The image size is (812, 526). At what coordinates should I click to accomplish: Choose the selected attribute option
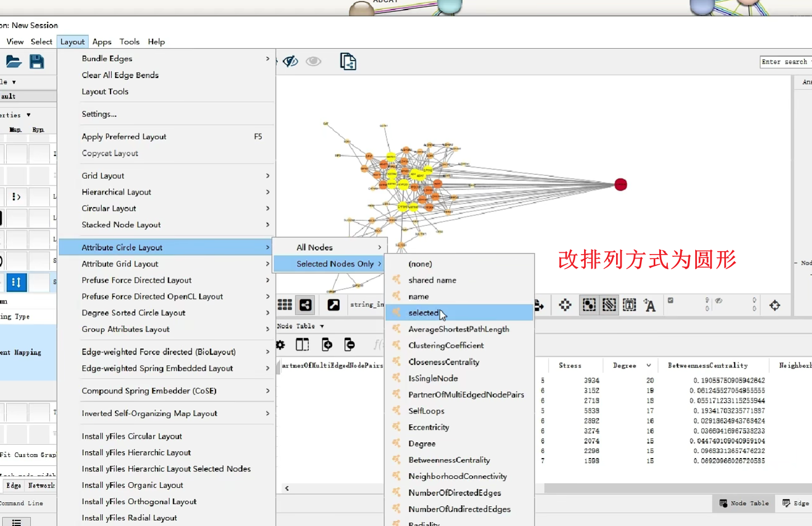pos(459,312)
